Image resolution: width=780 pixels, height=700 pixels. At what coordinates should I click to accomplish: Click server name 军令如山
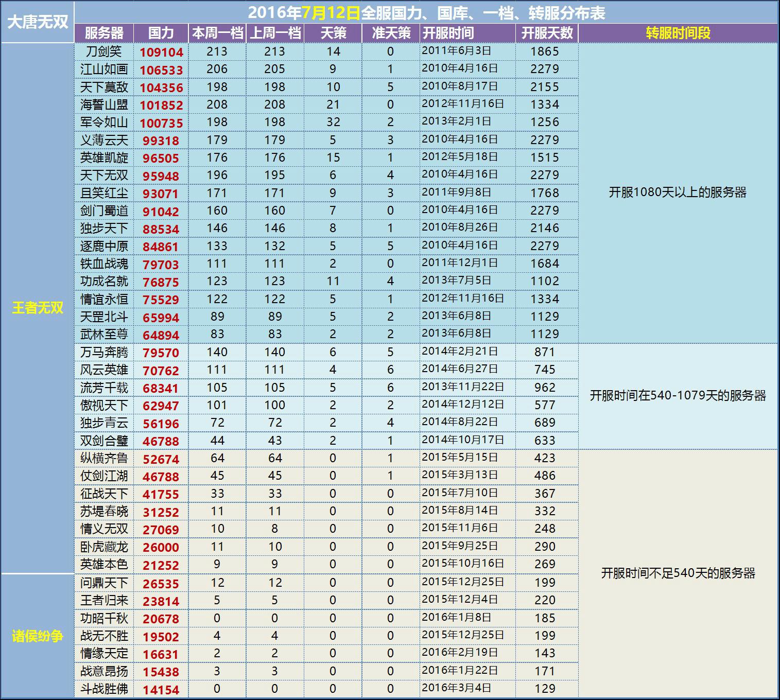tap(104, 122)
